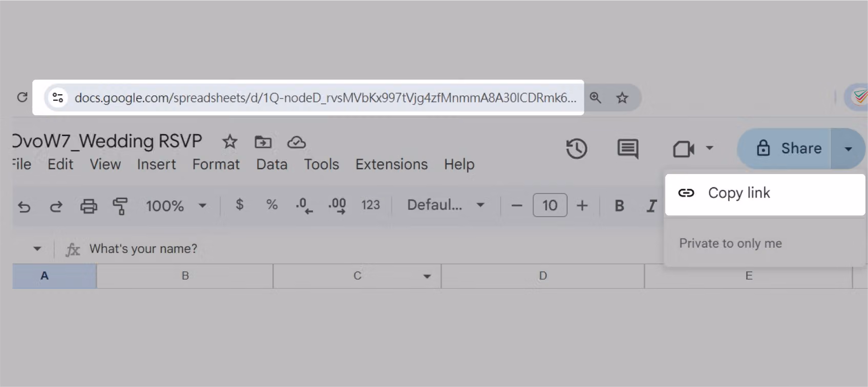The image size is (868, 387).
Task: Open site information icon in address bar
Action: (58, 97)
